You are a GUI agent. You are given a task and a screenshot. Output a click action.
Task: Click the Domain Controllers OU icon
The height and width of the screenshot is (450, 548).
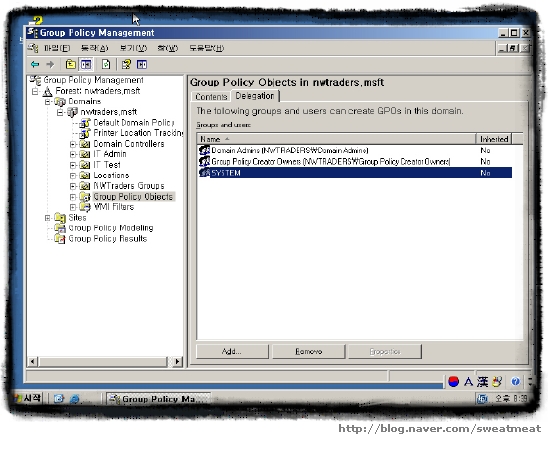[x=85, y=144]
